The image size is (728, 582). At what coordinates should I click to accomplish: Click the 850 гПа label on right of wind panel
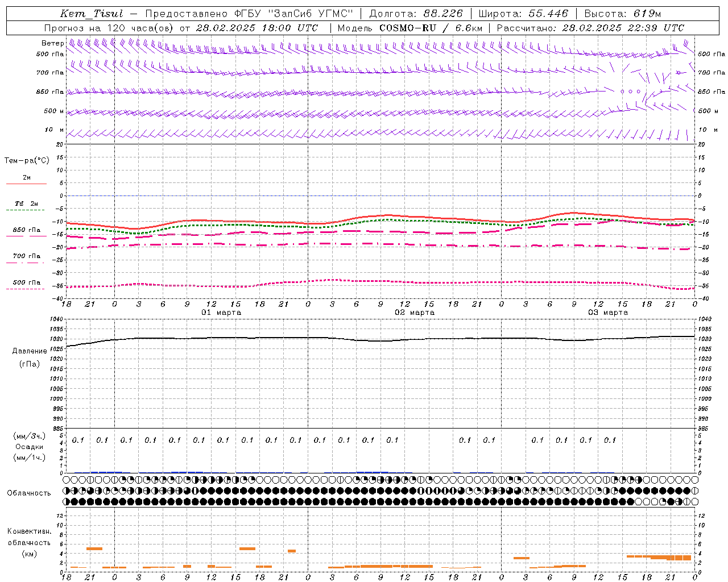point(712,92)
